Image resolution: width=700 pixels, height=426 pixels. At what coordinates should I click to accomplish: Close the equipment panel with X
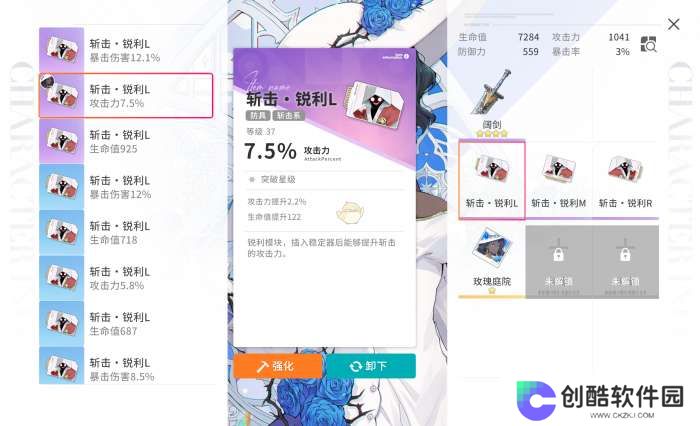click(673, 24)
